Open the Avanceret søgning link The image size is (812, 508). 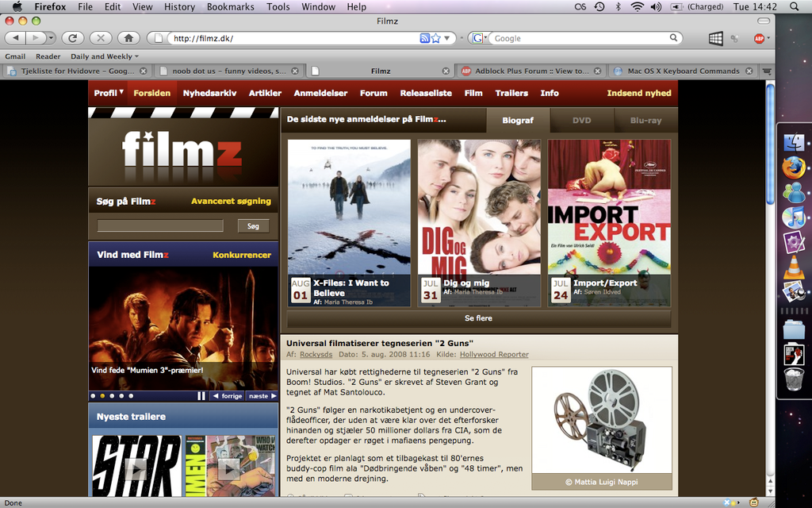click(231, 201)
